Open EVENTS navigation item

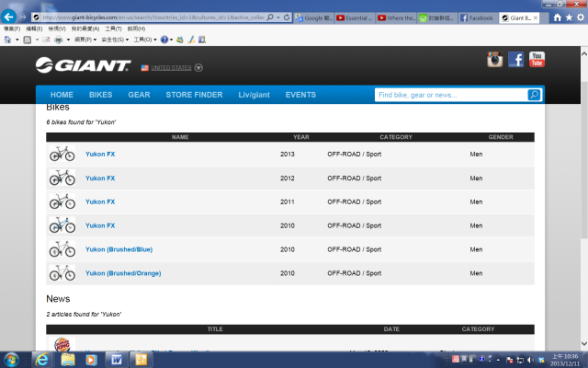tap(300, 95)
